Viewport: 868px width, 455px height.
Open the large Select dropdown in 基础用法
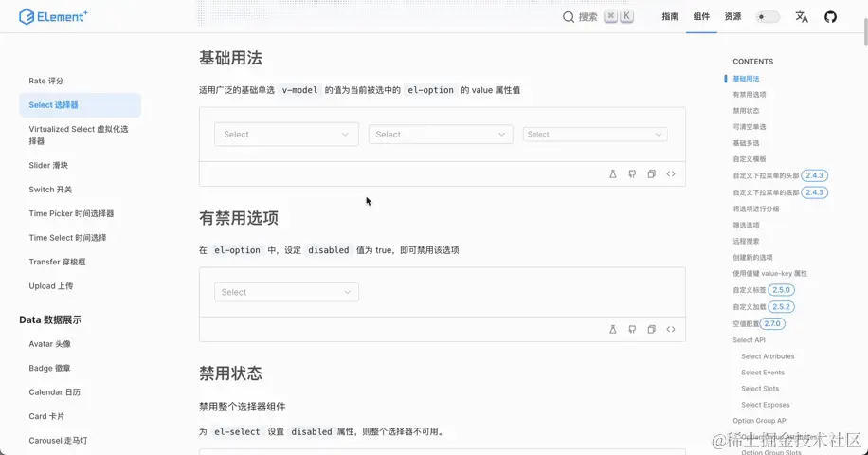pos(287,135)
